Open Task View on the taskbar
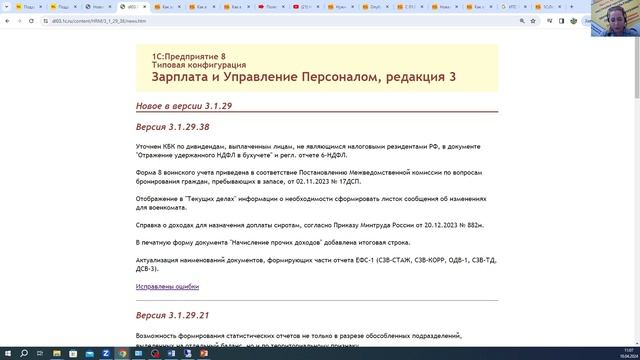The image size is (640, 360). pos(40,353)
